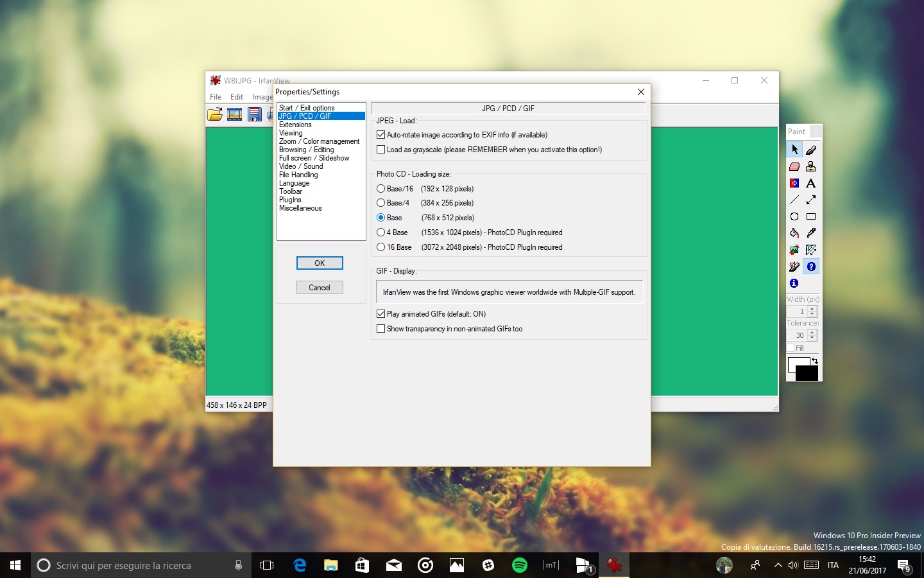Click the blue info icon in Paint panel
The image size is (924, 578).
(794, 283)
